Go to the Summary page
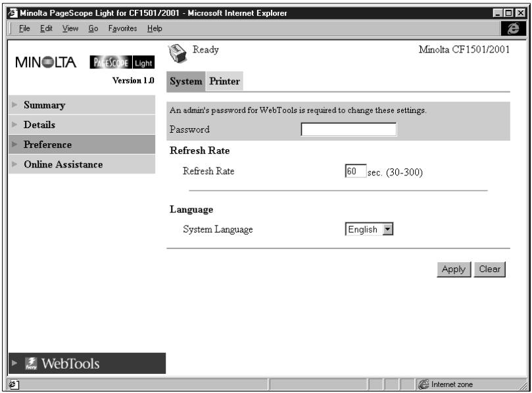The image size is (532, 393). tap(82, 104)
